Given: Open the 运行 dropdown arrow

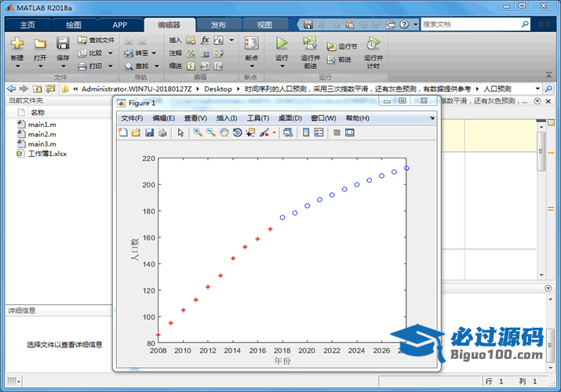Looking at the screenshot, I should pyautogui.click(x=282, y=66).
